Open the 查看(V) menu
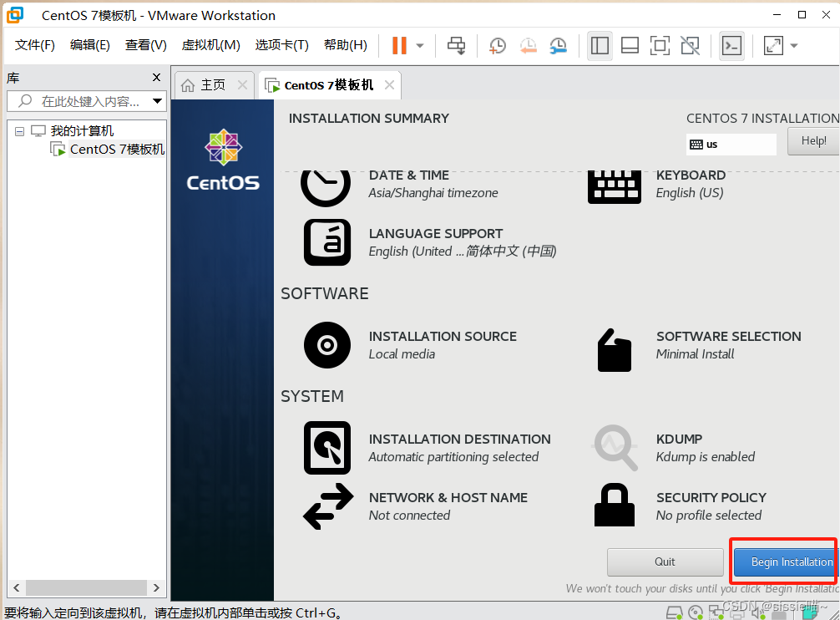This screenshot has width=840, height=620. 146,45
